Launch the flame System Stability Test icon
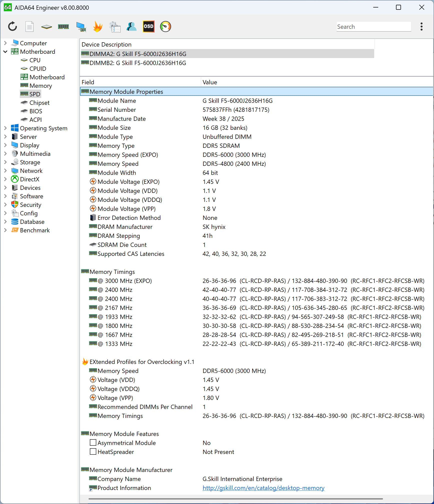434x504 pixels. (98, 27)
